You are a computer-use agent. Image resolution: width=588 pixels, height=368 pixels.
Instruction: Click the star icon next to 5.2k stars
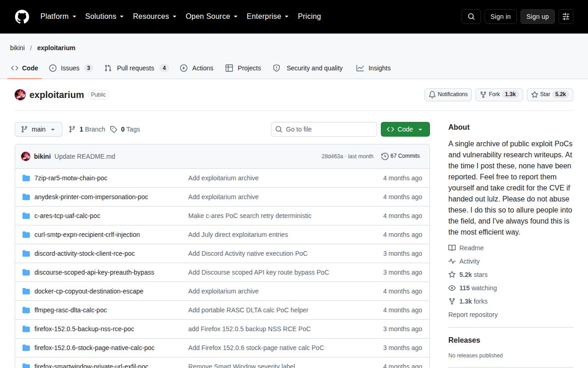pyautogui.click(x=452, y=275)
